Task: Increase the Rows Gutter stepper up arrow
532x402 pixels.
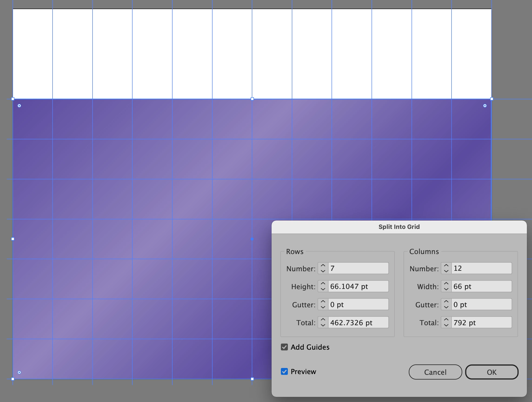Action: click(323, 302)
